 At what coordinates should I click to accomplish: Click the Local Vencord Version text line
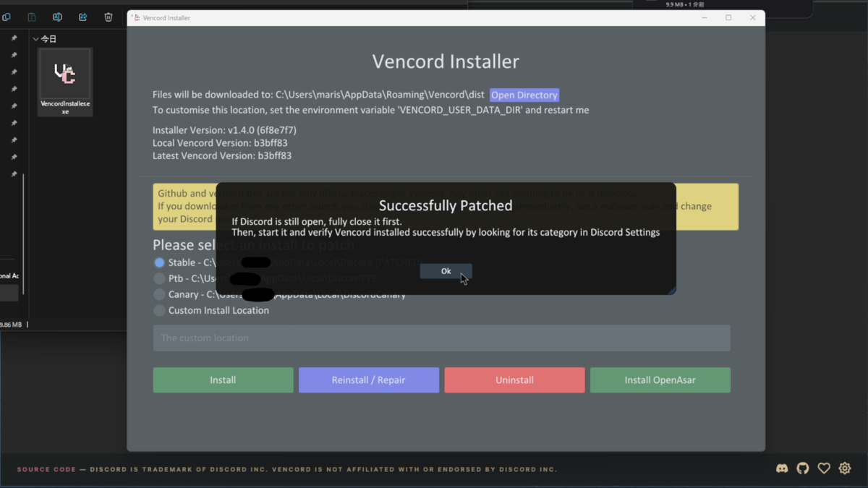click(220, 143)
